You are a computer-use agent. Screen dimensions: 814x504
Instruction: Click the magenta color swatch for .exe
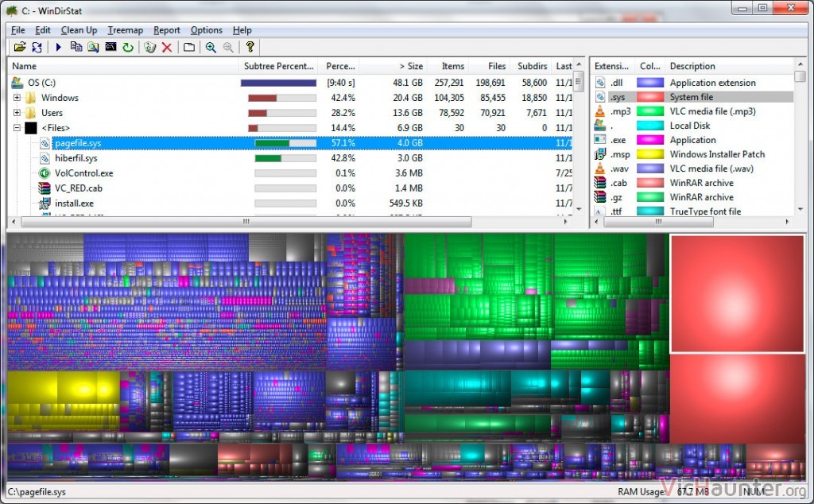[x=650, y=140]
